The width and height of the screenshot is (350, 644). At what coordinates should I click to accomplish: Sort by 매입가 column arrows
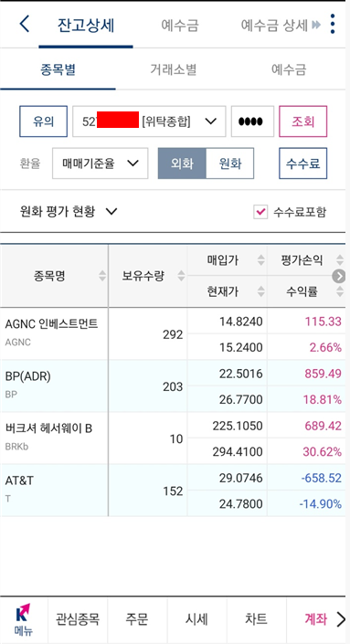pyautogui.click(x=260, y=260)
